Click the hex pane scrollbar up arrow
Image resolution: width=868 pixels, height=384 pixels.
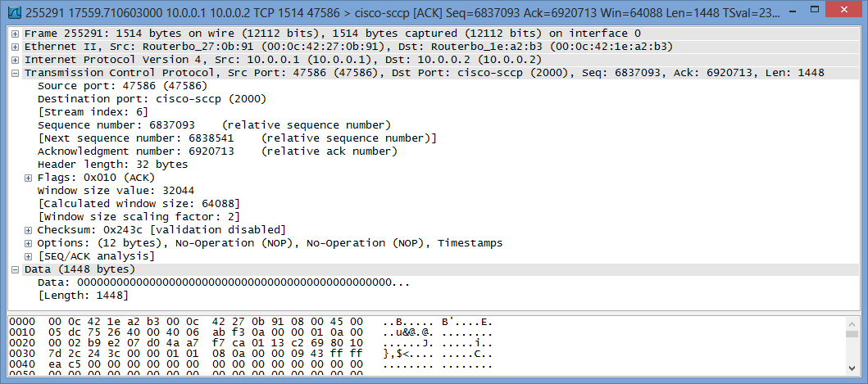[852, 322]
